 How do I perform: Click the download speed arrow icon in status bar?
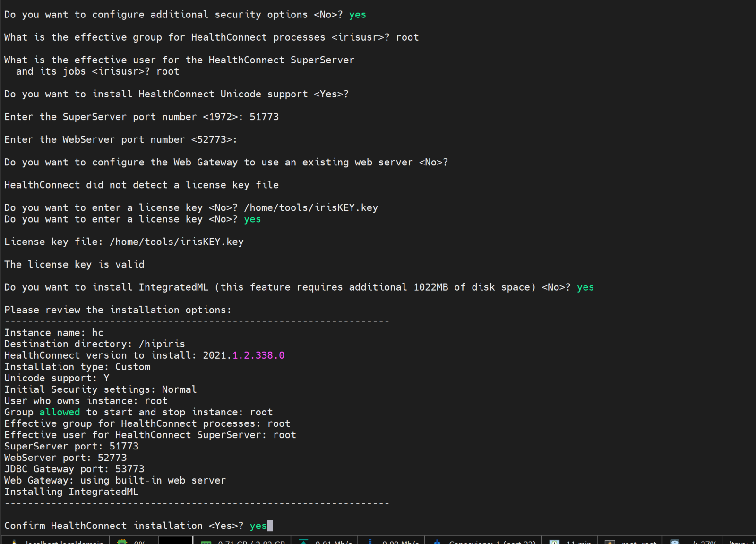point(370,542)
